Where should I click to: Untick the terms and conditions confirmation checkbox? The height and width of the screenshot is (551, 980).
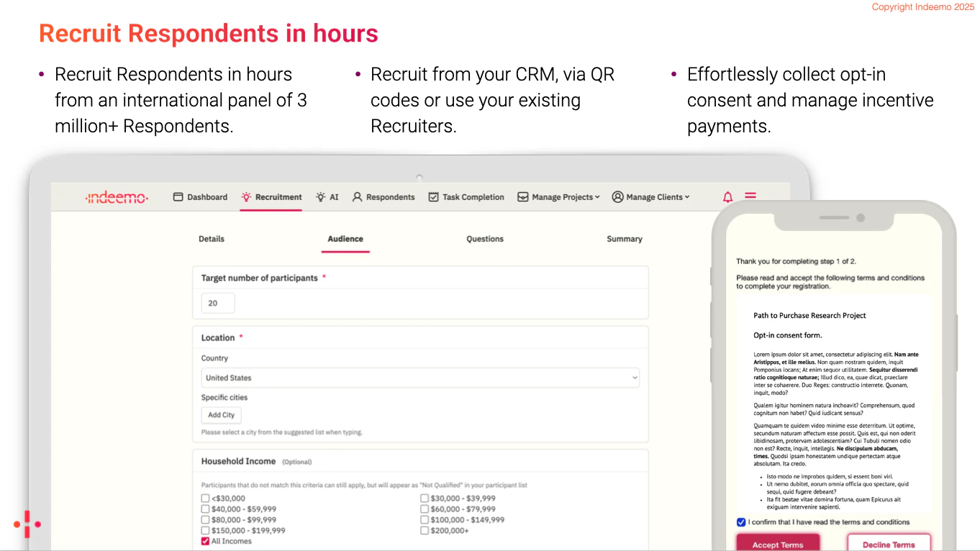(741, 522)
